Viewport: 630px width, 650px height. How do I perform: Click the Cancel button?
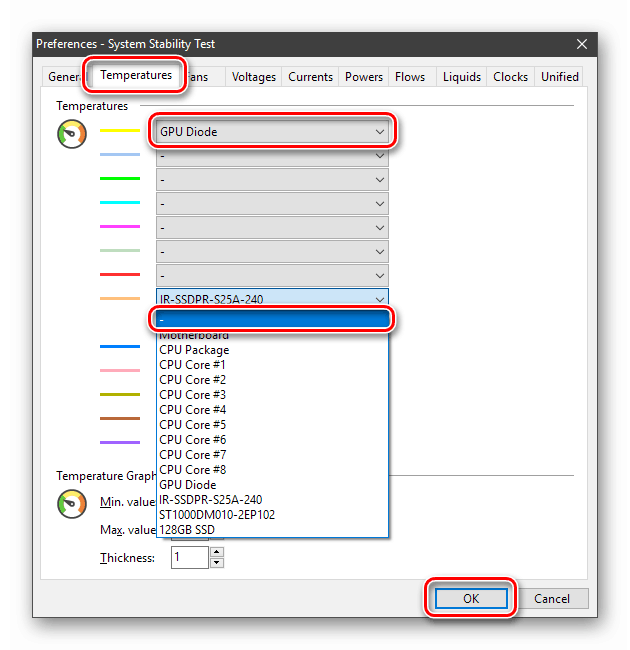click(552, 598)
